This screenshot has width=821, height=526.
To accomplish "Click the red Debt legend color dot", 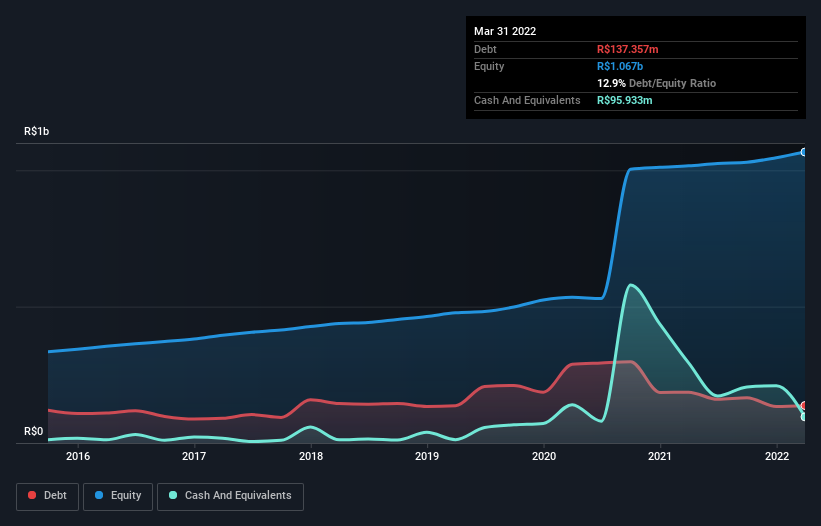I will pos(32,495).
